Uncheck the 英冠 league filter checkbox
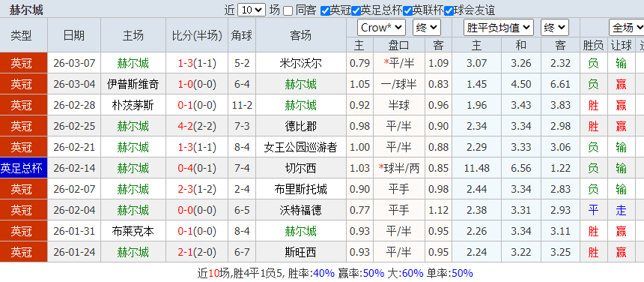Image resolution: width=644 pixels, height=282 pixels. [x=325, y=10]
